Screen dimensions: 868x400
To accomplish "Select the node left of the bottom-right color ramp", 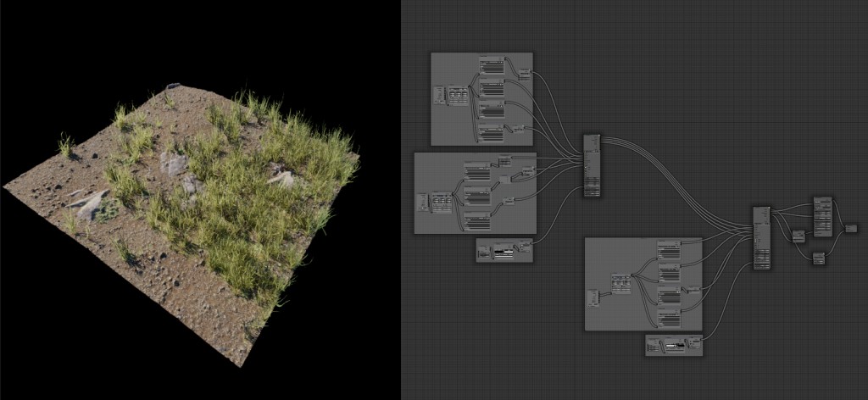I will click(654, 345).
